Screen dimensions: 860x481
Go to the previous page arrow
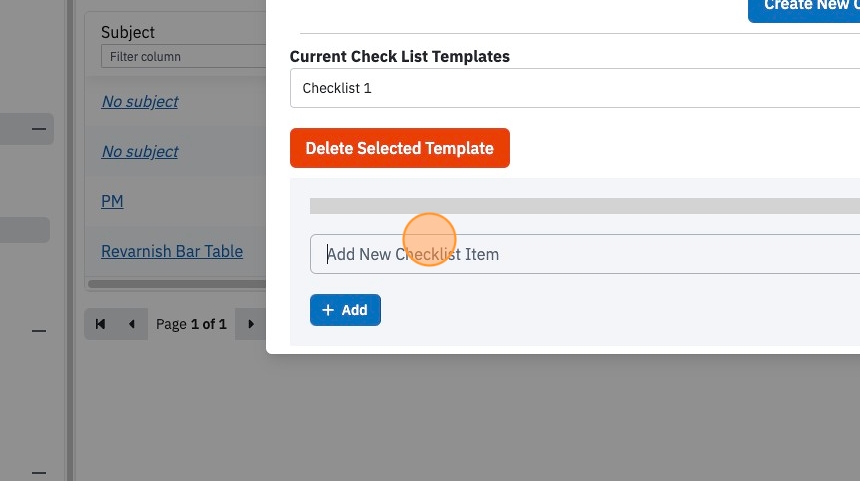point(132,324)
